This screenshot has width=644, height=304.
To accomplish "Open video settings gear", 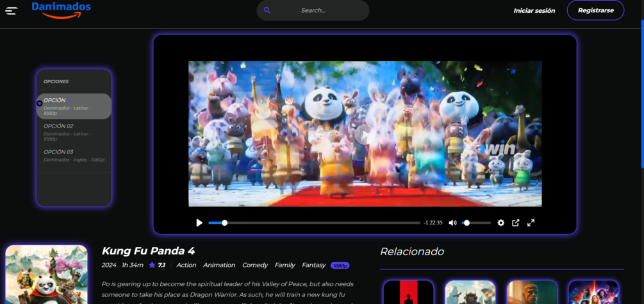I will [x=500, y=223].
